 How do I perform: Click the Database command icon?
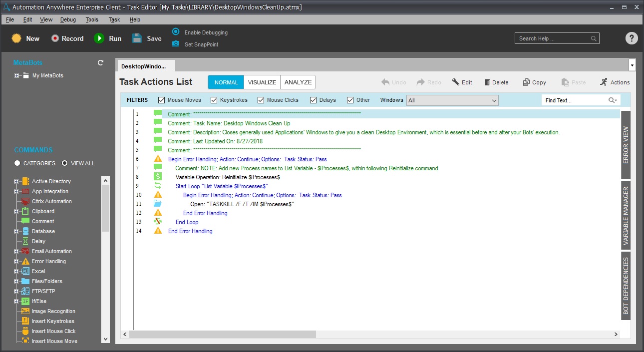pyautogui.click(x=26, y=231)
